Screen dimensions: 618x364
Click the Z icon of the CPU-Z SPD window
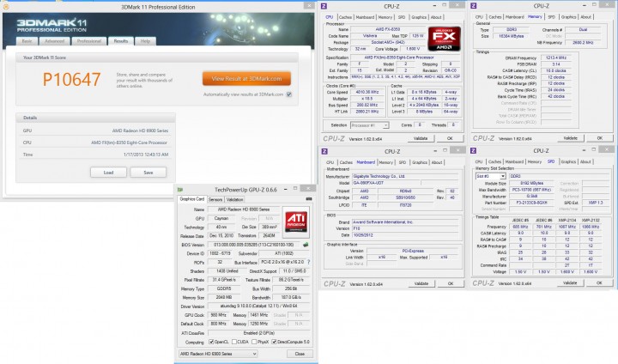pyautogui.click(x=473, y=150)
